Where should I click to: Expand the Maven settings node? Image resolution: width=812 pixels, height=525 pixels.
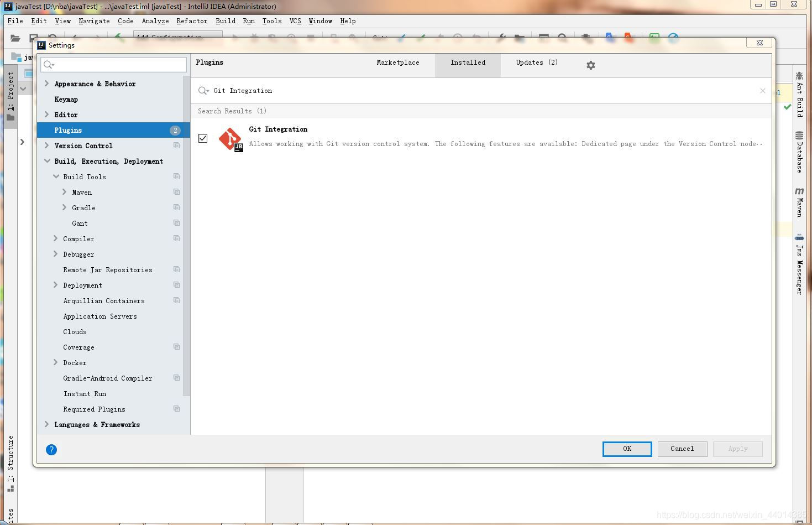click(x=65, y=192)
